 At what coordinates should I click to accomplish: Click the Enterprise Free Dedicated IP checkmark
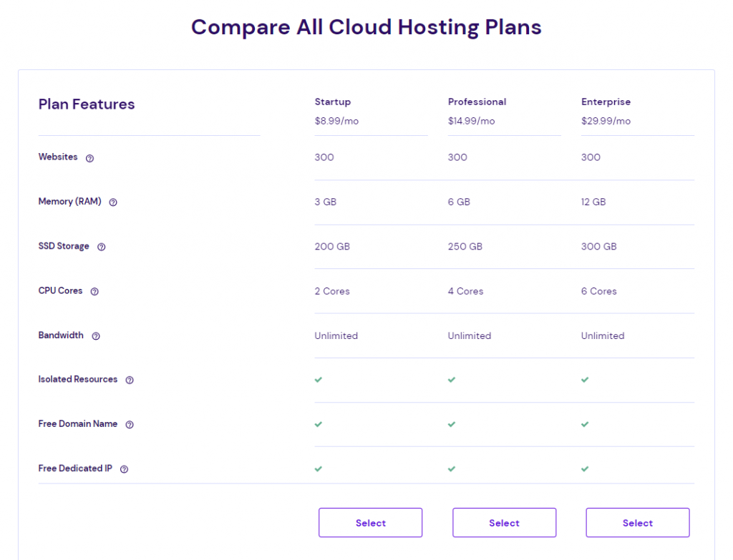click(x=585, y=468)
